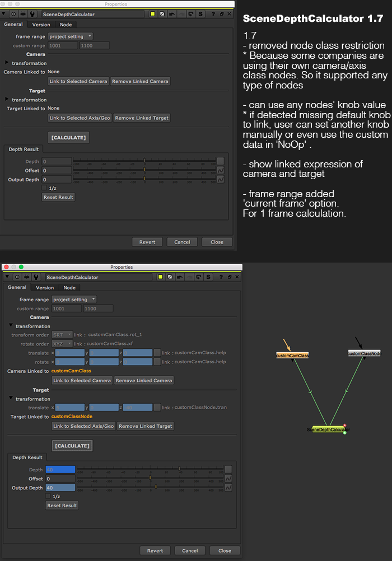Click the orange customClassNode text after Target Linked to
Image resolution: width=392 pixels, height=561 pixels.
point(72,417)
